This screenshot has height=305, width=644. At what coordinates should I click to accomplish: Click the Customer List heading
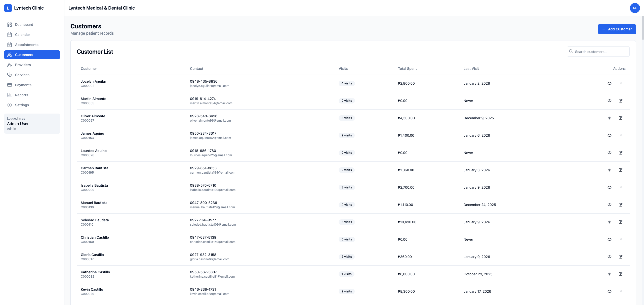(x=95, y=52)
